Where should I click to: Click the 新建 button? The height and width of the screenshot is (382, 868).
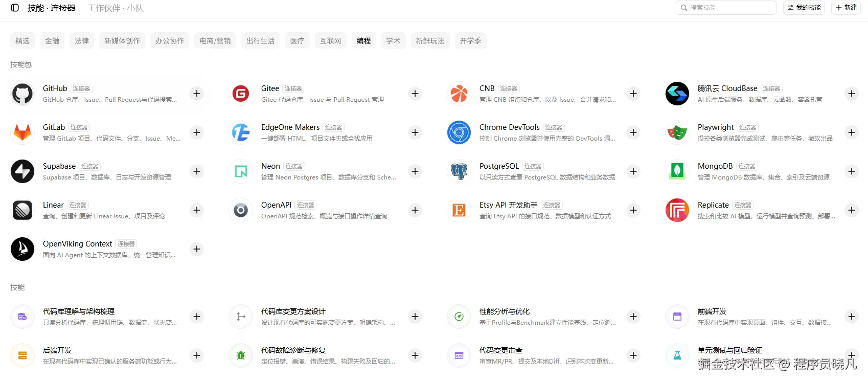click(846, 8)
